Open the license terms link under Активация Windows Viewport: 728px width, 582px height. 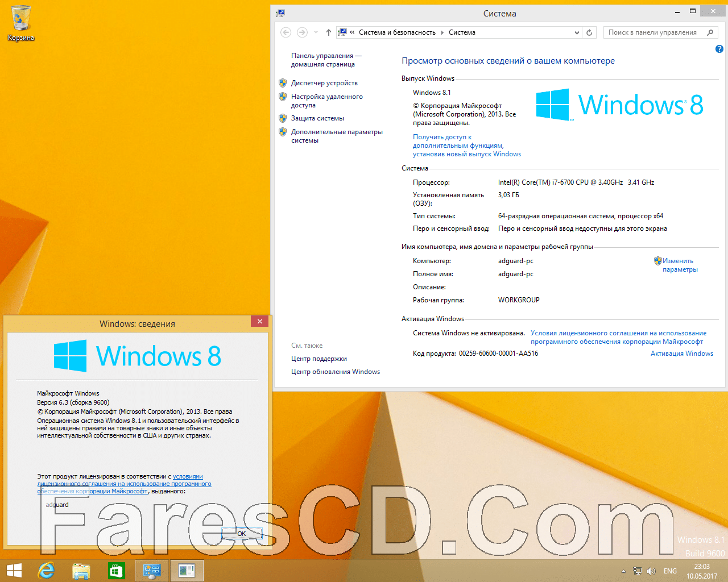pyautogui.click(x=618, y=337)
